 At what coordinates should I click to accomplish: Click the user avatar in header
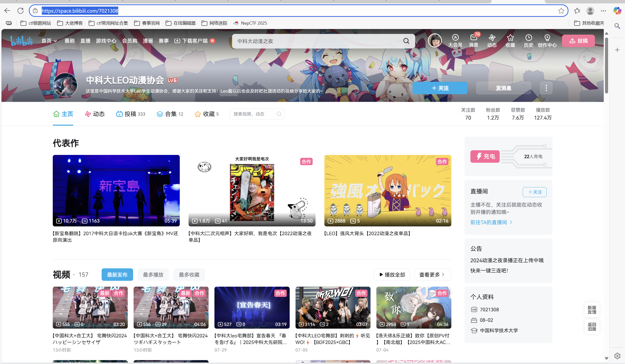(435, 40)
